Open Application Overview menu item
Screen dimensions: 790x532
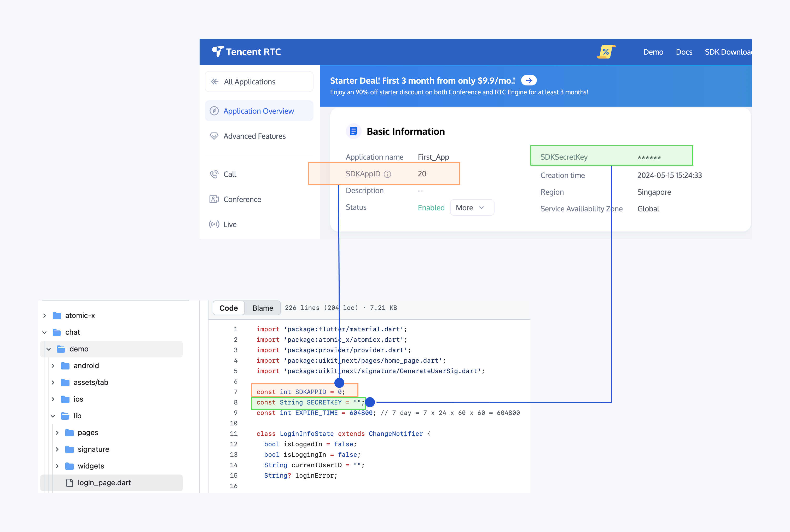coord(258,111)
